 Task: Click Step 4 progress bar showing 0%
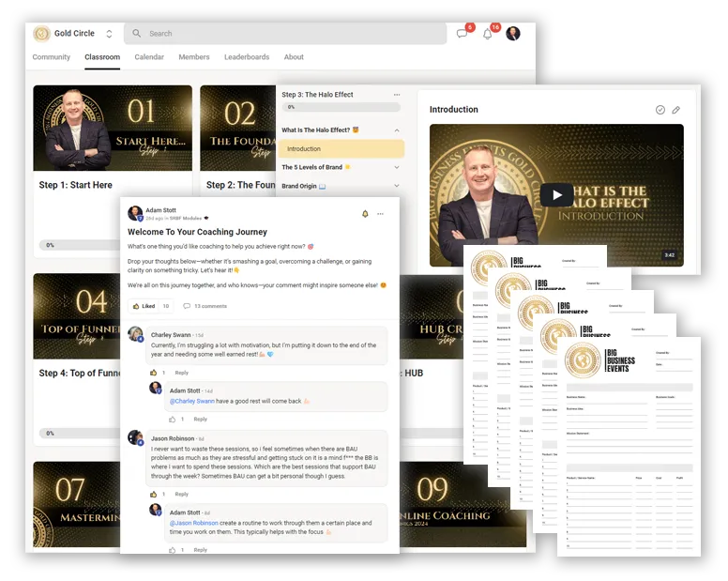[x=80, y=433]
